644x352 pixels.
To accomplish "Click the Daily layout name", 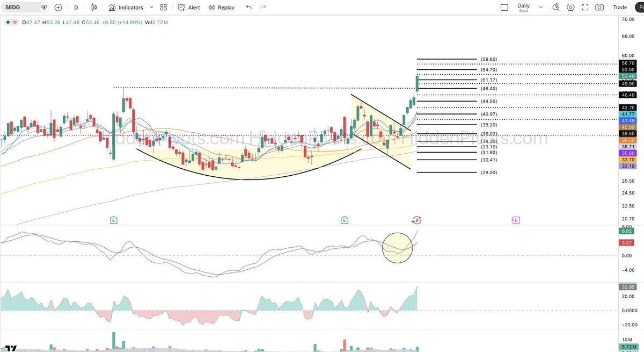I will [x=523, y=5].
